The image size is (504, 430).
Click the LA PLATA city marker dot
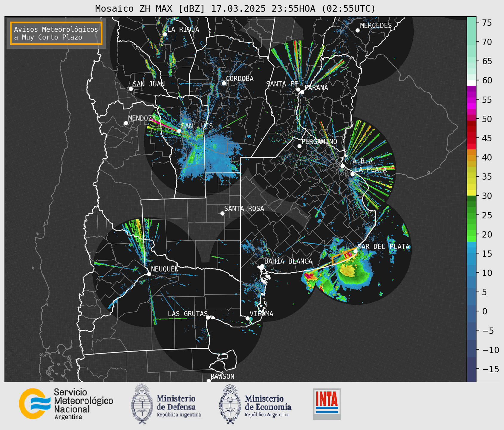click(x=353, y=174)
